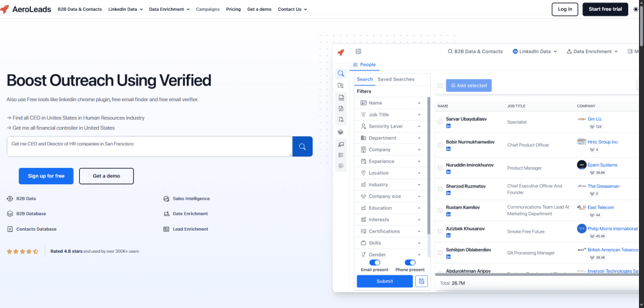
Task: Open the LinkedIn Data dropdown in top nav
Action: pyautogui.click(x=125, y=9)
